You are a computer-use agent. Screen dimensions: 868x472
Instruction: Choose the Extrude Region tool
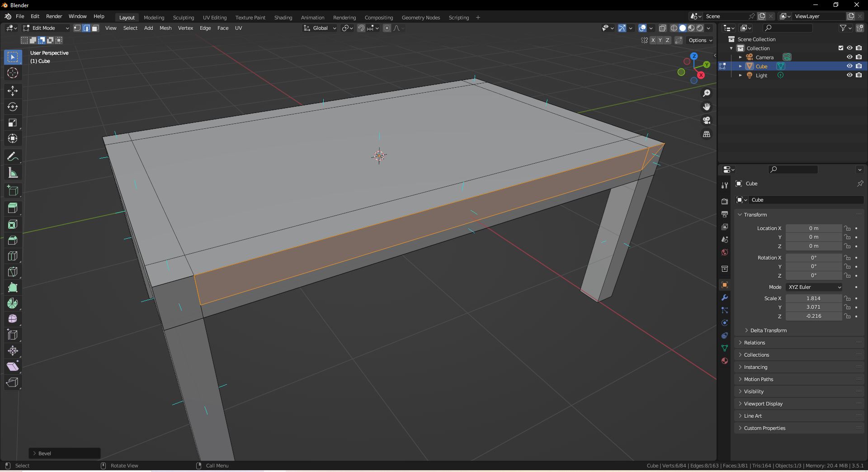(x=13, y=208)
